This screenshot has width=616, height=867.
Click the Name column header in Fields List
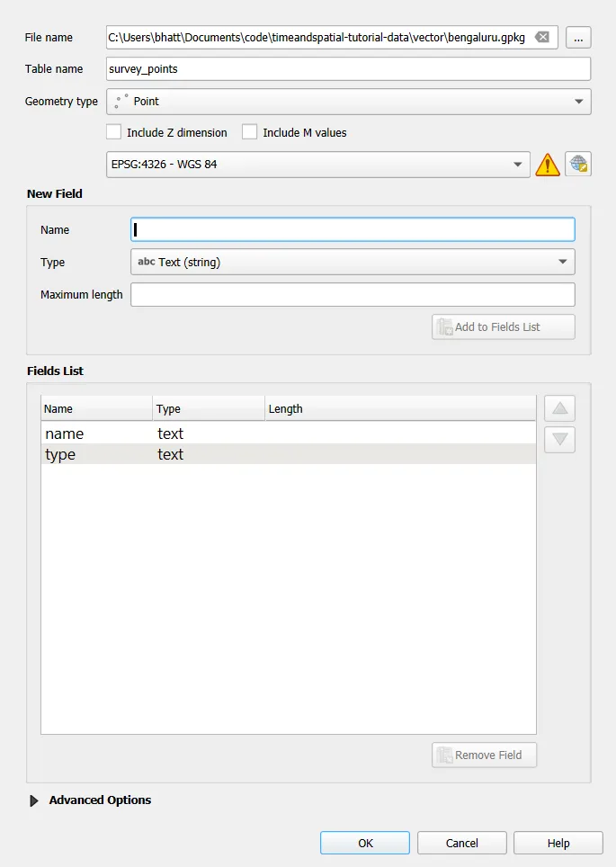click(x=97, y=408)
